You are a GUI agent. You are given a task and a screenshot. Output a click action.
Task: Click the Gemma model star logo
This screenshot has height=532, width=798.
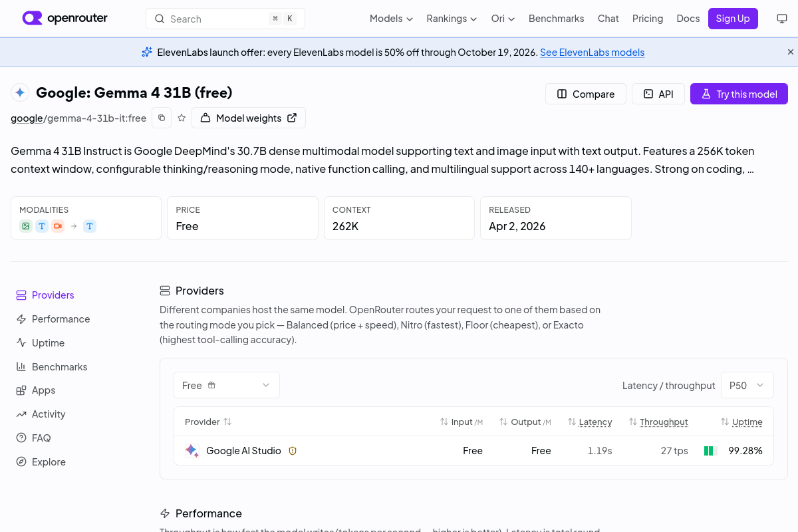pos(20,92)
